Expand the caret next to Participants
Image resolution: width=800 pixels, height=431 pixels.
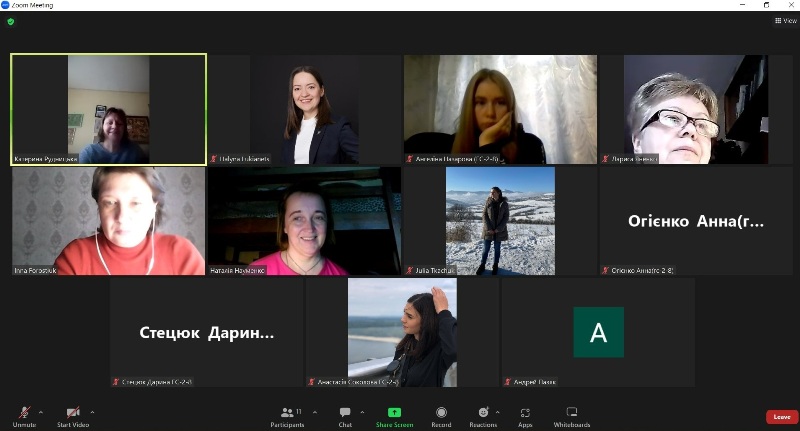[x=315, y=412]
